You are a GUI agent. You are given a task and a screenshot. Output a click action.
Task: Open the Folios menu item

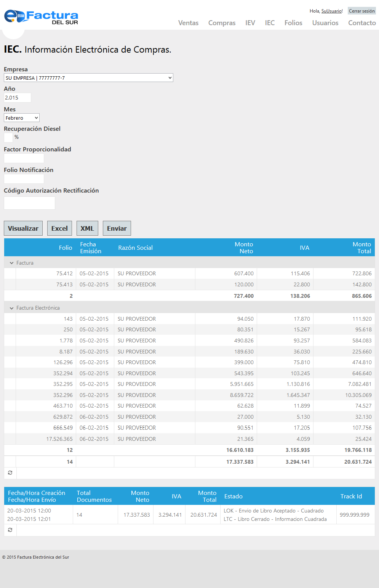pos(293,23)
